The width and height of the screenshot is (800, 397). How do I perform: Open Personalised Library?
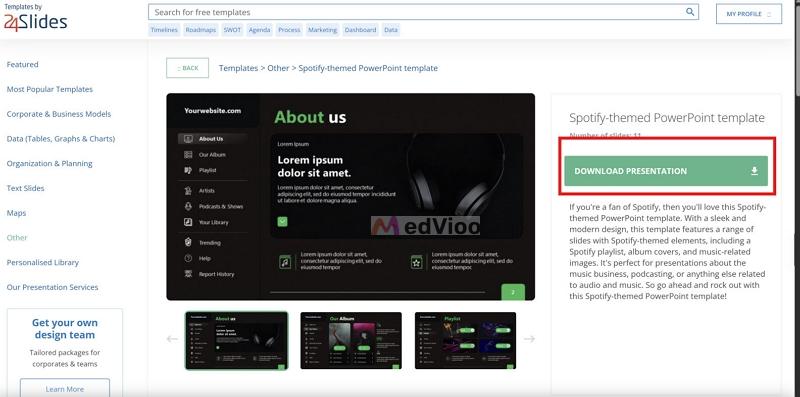coord(43,262)
